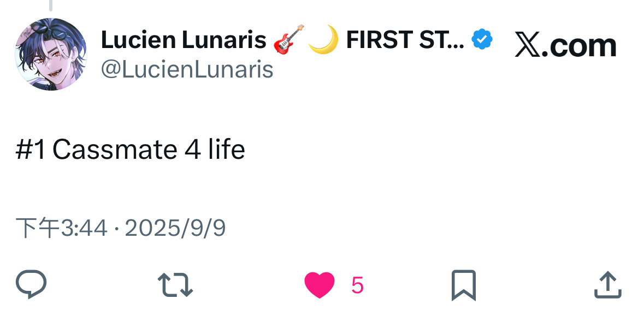Click the guitar emoji in the name
The height and width of the screenshot is (328, 644).
tap(287, 40)
